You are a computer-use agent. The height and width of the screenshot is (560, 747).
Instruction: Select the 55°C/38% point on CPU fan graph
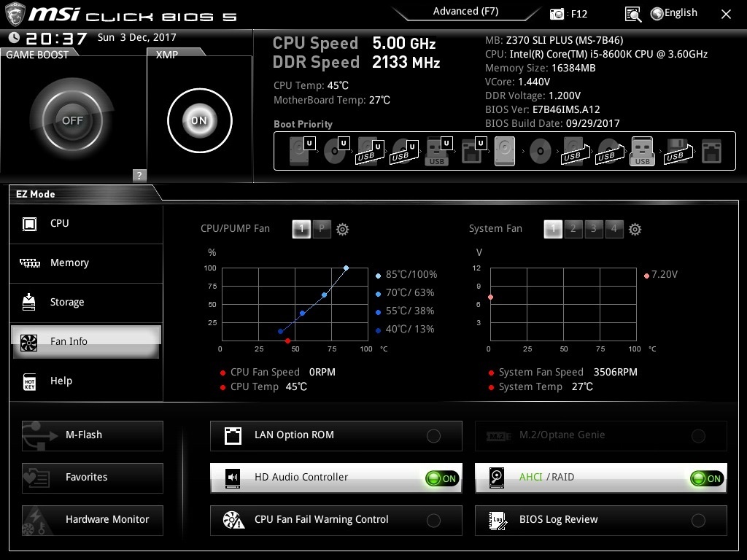[x=303, y=314]
